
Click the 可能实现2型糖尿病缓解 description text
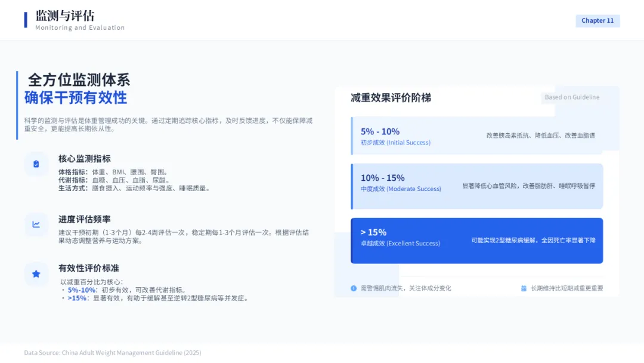[x=533, y=241]
